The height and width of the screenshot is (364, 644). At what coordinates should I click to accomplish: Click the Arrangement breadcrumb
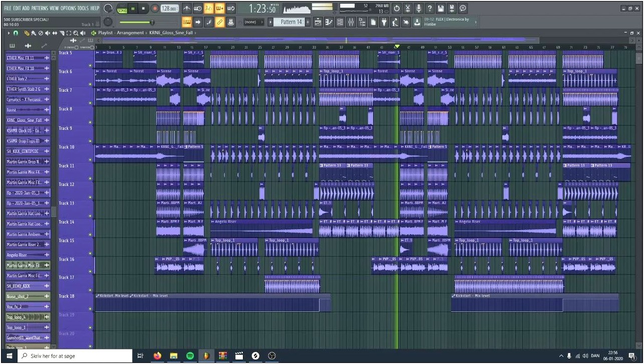(x=130, y=33)
